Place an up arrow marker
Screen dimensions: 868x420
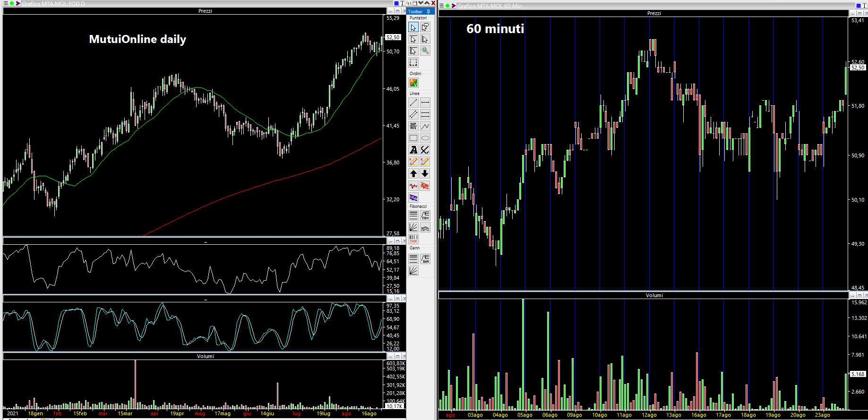(x=413, y=173)
